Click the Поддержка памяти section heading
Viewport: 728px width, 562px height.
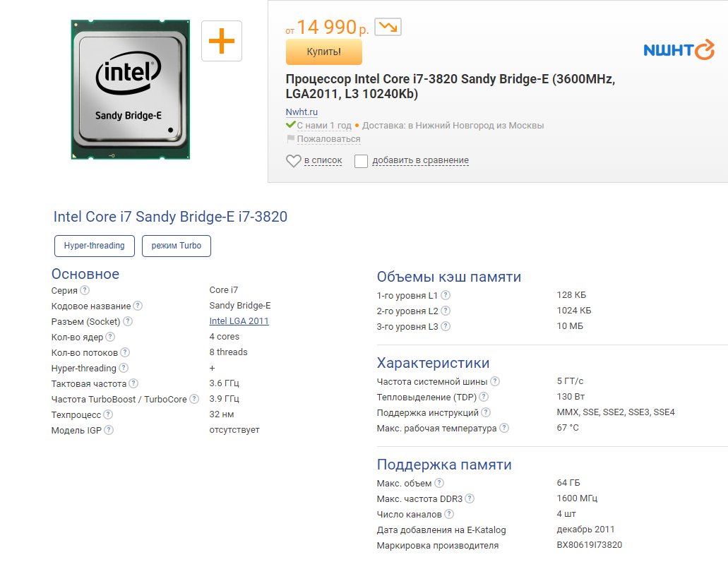444,465
